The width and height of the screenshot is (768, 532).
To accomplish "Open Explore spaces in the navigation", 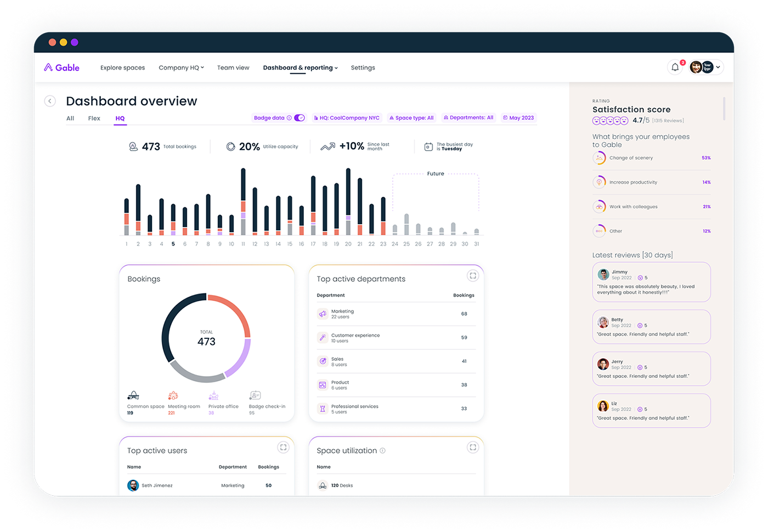I will click(123, 67).
